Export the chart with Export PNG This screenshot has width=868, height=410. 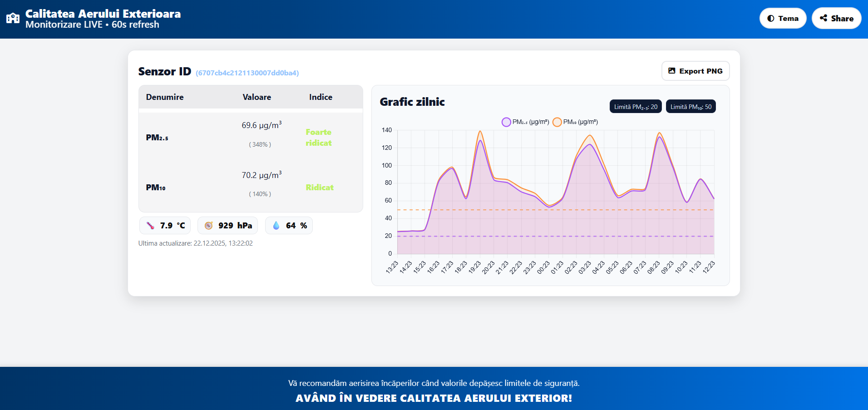695,71
